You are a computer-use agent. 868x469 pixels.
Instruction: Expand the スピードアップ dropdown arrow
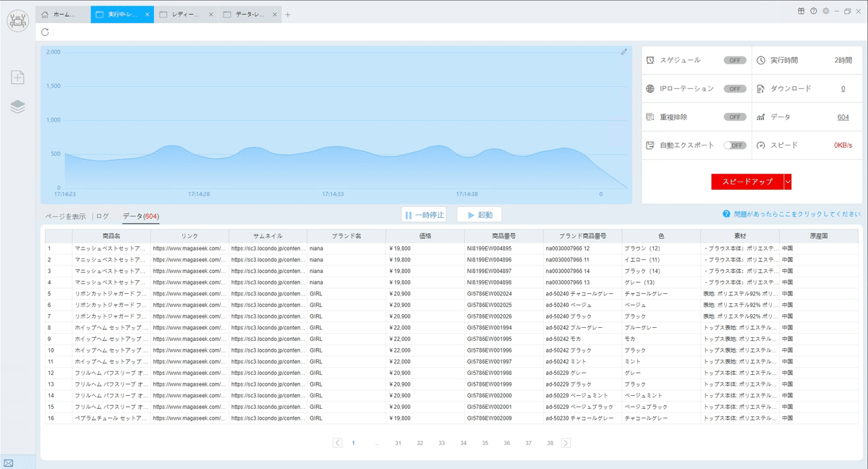point(788,182)
